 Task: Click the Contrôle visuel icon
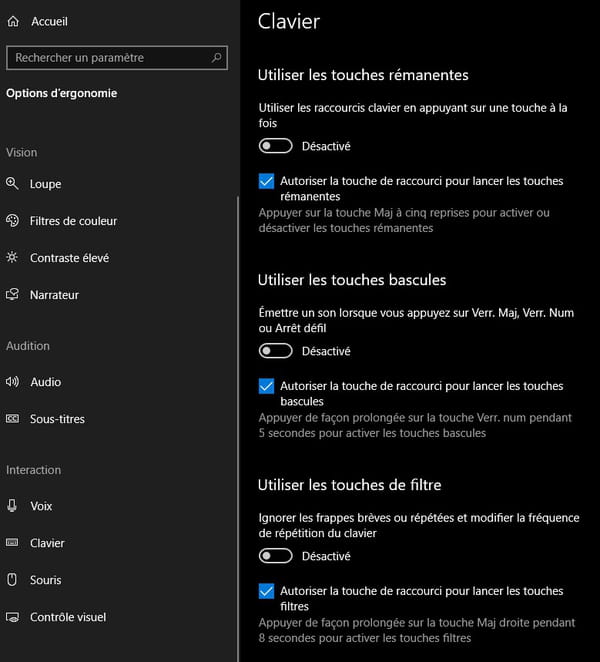click(12, 617)
